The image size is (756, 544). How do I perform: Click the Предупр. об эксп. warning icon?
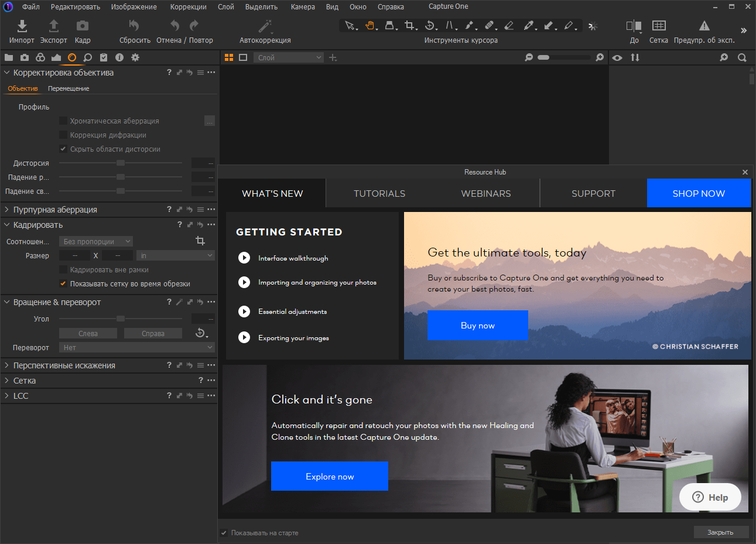[704, 26]
